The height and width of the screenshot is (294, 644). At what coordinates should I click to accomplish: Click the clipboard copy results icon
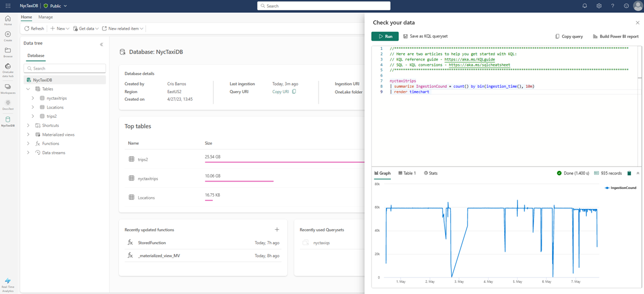pos(630,174)
